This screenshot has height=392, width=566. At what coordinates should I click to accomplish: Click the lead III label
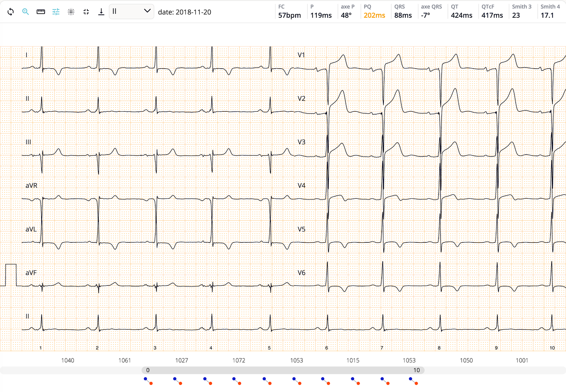(28, 142)
